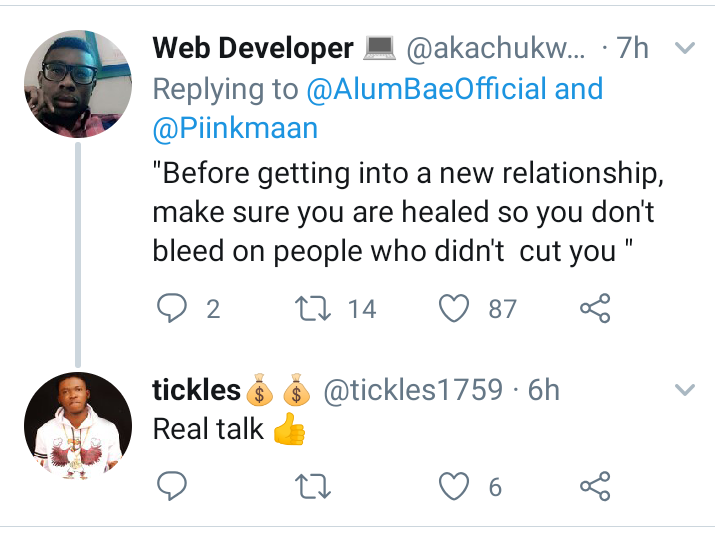The width and height of the screenshot is (715, 542).
Task: Like the tweet with 87 likes
Action: [x=456, y=309]
